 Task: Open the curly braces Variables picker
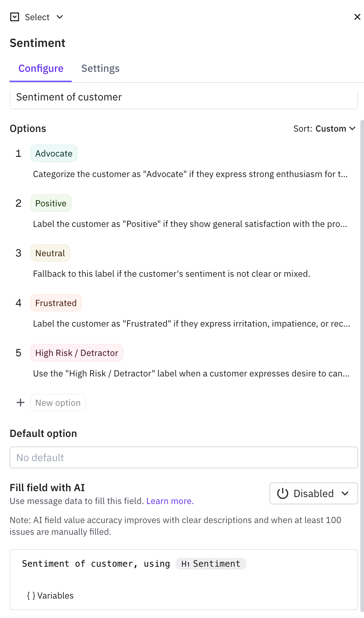click(x=50, y=596)
